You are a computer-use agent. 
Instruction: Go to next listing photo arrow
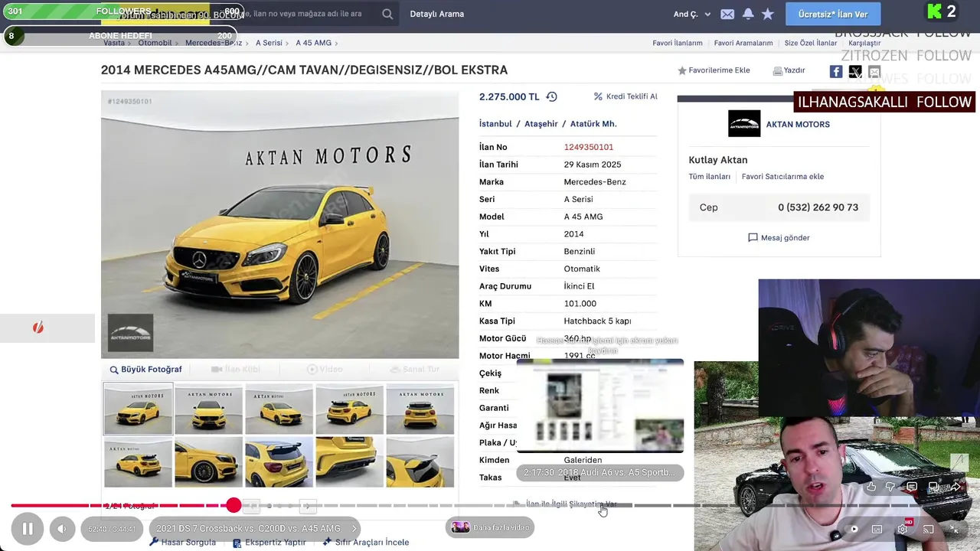307,506
